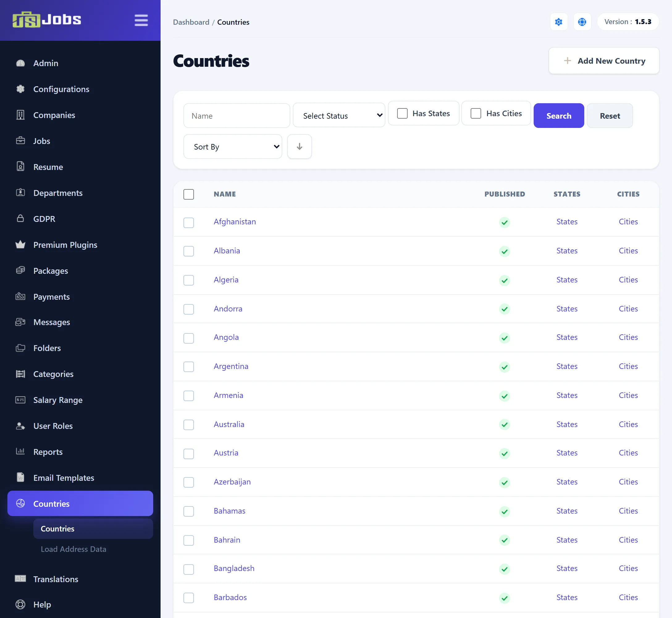Go to Dashboard breadcrumb link
The image size is (672, 618).
[x=191, y=22]
